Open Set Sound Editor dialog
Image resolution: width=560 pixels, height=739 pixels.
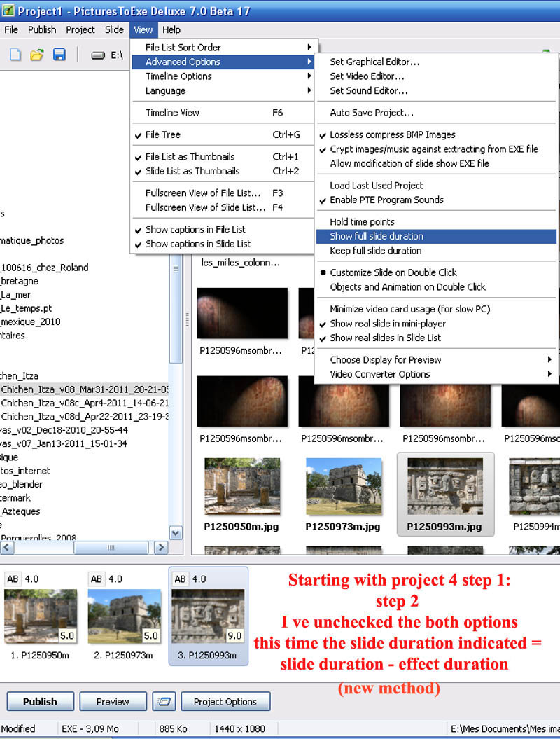pyautogui.click(x=436, y=90)
